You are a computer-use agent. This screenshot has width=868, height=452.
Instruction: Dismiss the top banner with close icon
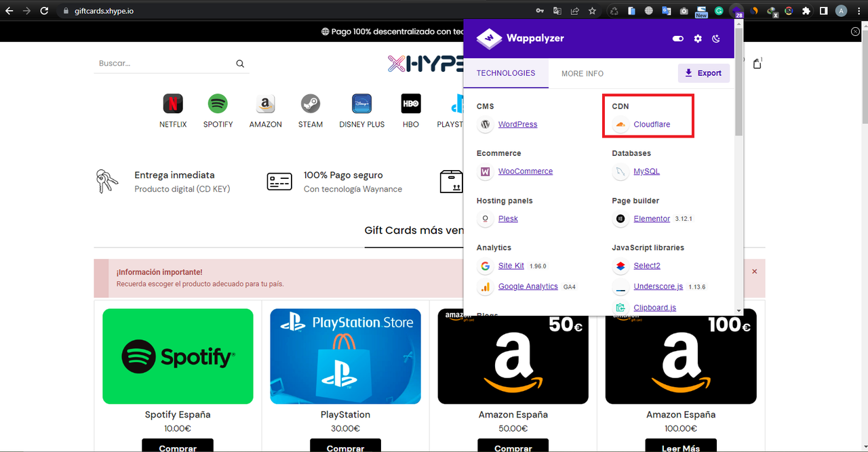click(x=856, y=32)
